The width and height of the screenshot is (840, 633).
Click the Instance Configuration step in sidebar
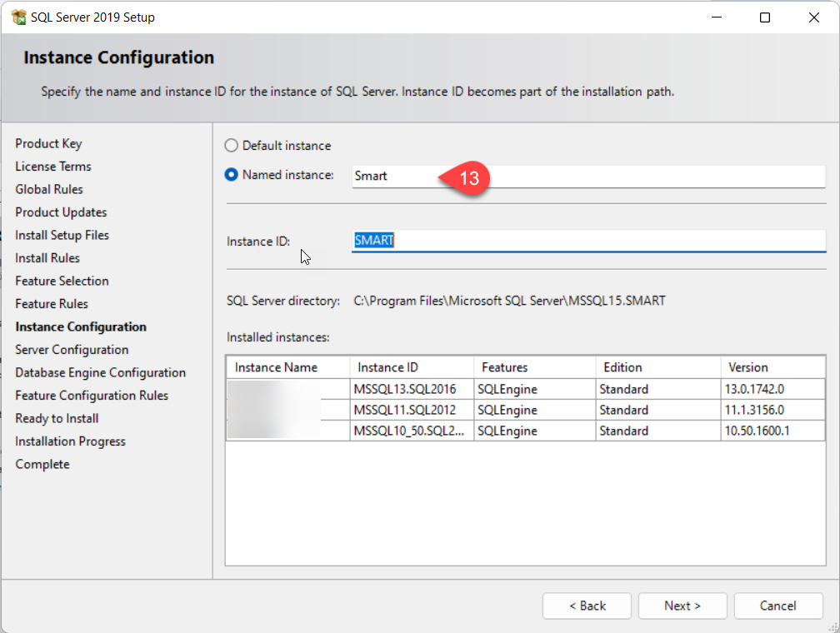pyautogui.click(x=80, y=327)
